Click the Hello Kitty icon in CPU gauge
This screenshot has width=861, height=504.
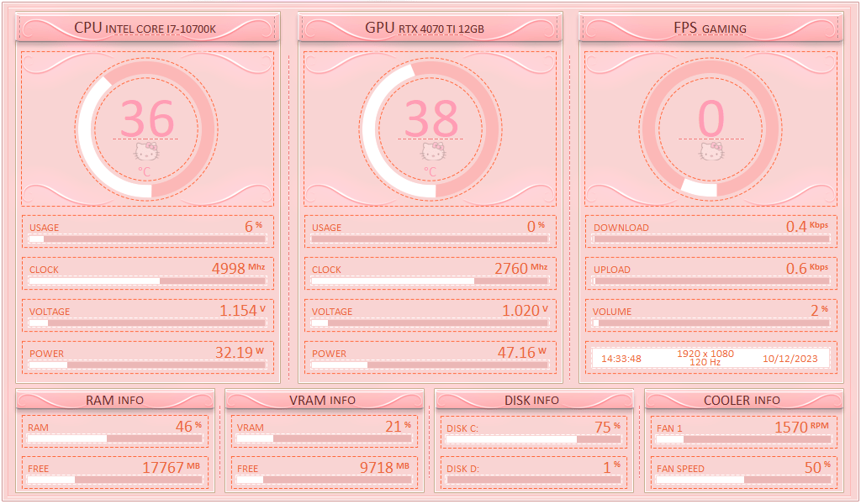pos(147,152)
